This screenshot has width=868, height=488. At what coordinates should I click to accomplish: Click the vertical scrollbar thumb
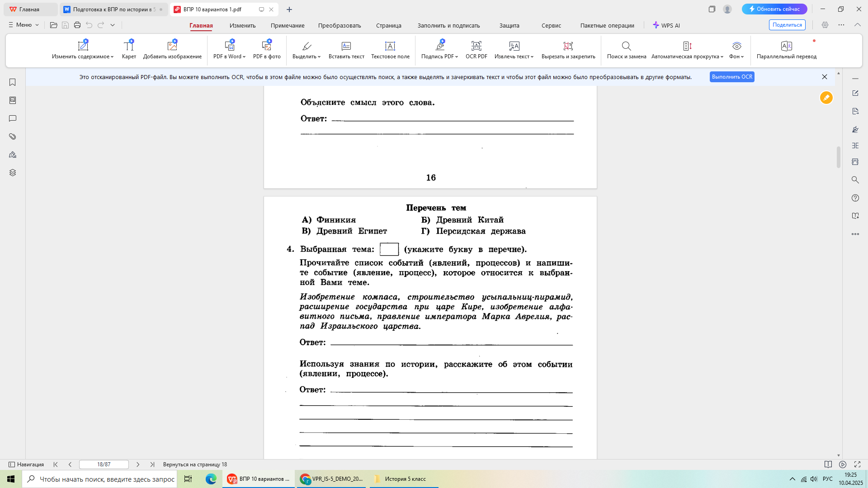[x=839, y=157]
